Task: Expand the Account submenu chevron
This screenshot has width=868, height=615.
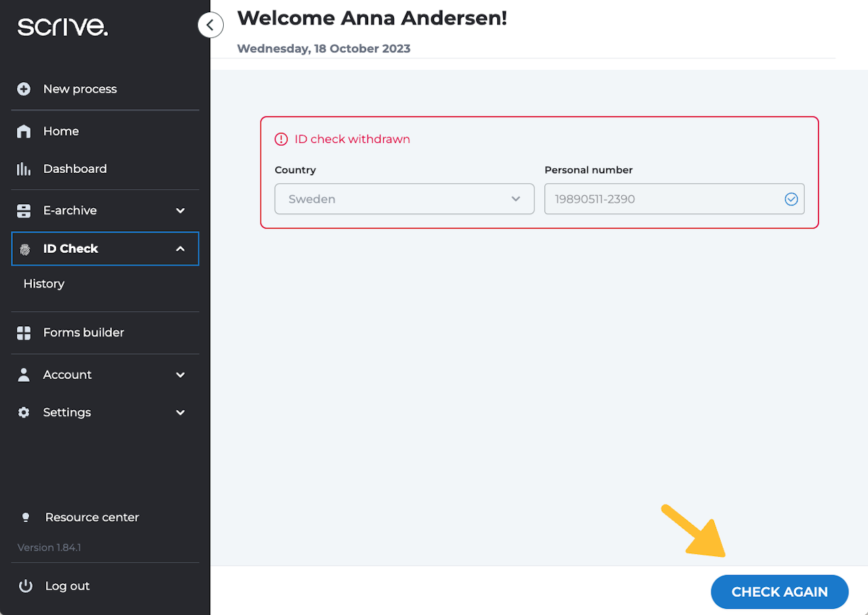Action: [180, 375]
